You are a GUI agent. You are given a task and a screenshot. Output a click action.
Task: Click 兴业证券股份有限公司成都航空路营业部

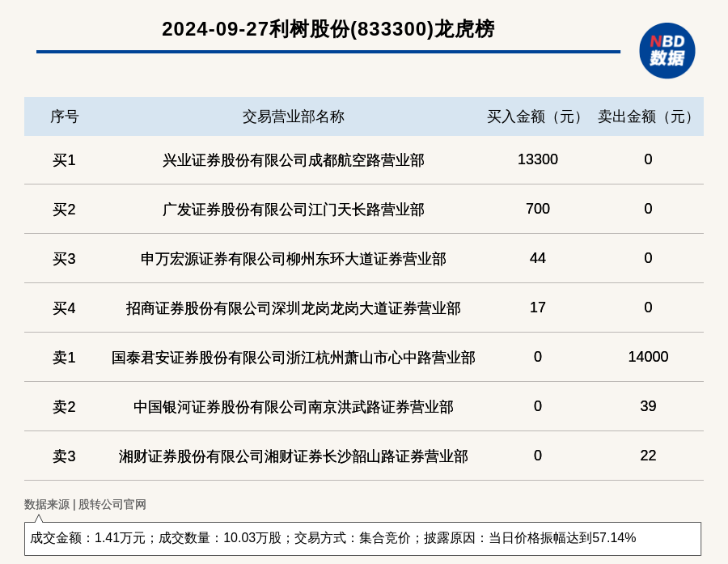pyautogui.click(x=294, y=160)
